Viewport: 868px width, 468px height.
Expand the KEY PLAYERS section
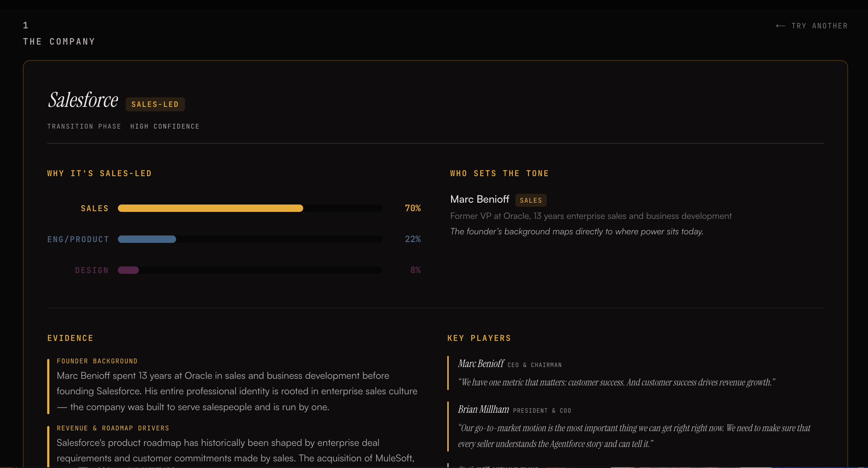[x=479, y=338]
